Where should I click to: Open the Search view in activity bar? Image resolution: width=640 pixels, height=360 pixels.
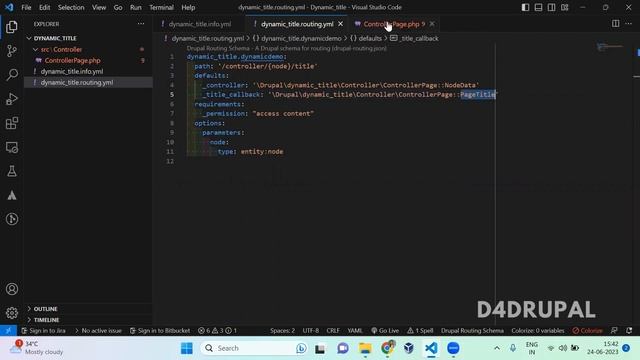[12, 75]
